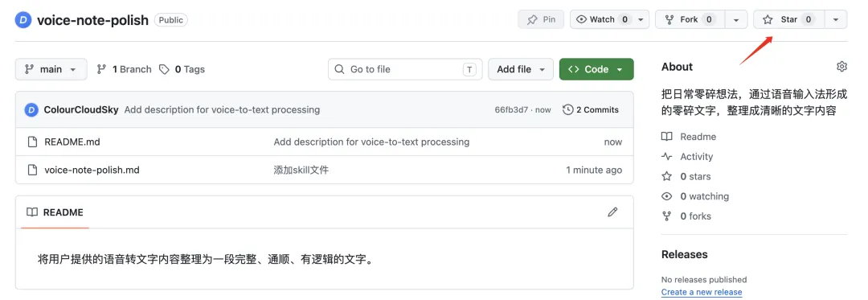View the 2 Commits history link
Screen dimensions: 868x300
[591, 109]
